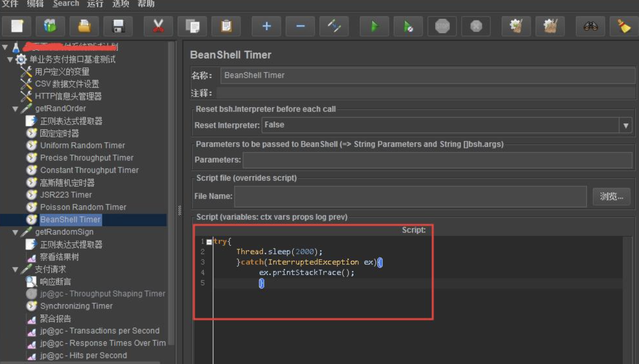The image size is (639, 364).
Task: Clear all results with double broom icon
Action: coord(550,26)
